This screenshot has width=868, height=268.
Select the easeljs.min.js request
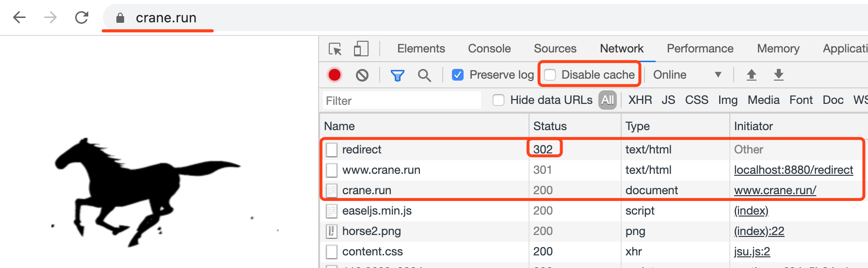pos(594,211)
